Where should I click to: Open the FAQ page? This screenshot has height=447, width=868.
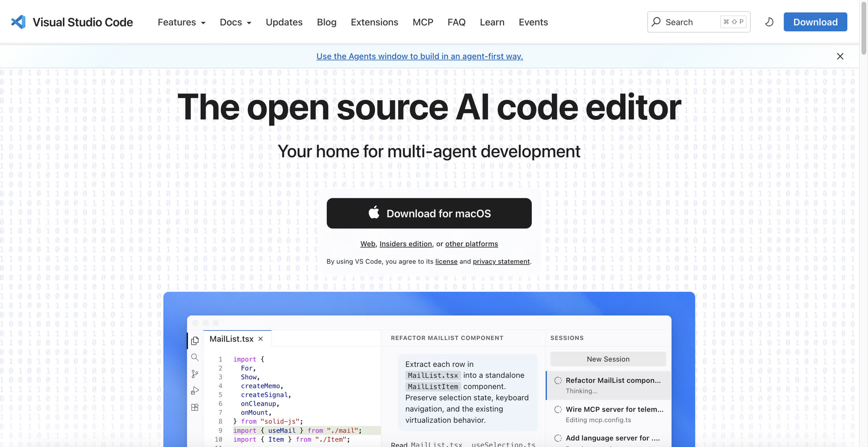(x=456, y=22)
